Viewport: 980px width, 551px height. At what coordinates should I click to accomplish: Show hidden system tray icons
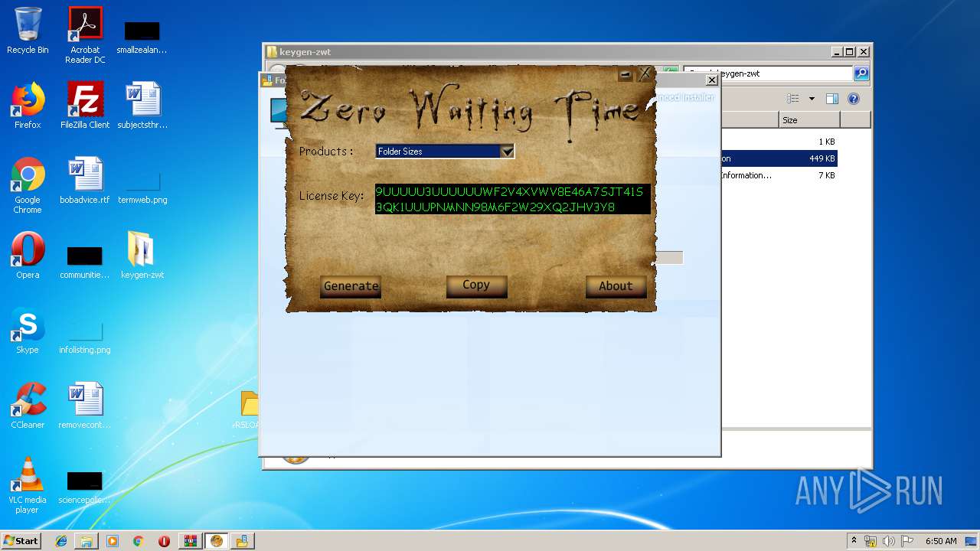point(854,541)
